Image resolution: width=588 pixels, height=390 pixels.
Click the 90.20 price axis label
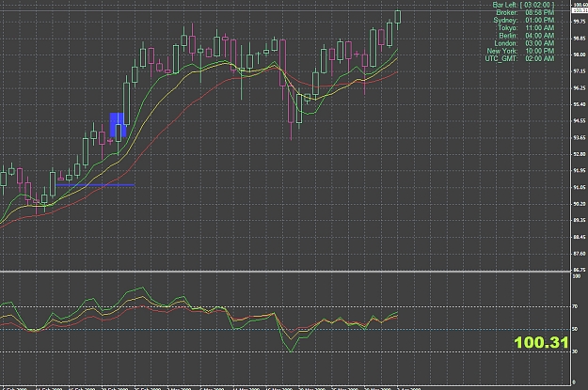(x=580, y=204)
